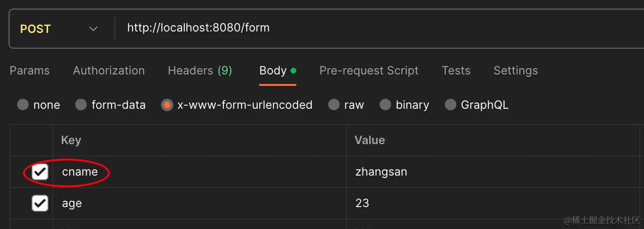644x229 pixels.
Task: Pick the GraphQL body type
Action: pos(450,105)
